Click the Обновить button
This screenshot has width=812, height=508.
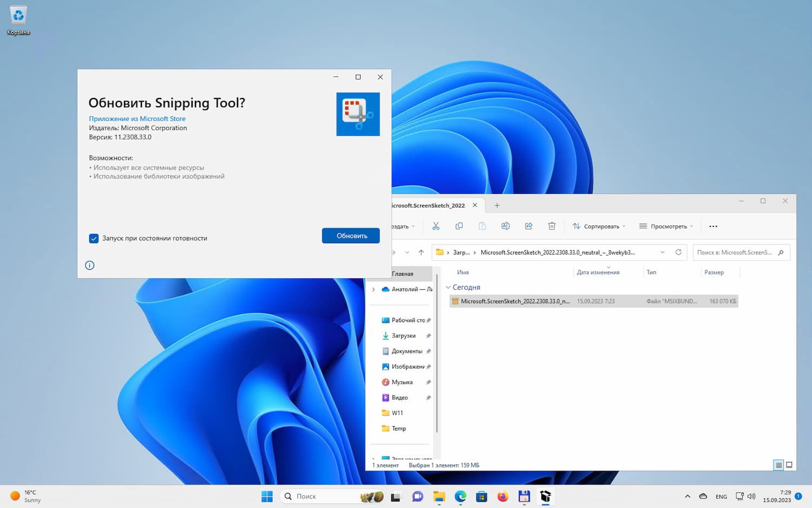click(351, 236)
